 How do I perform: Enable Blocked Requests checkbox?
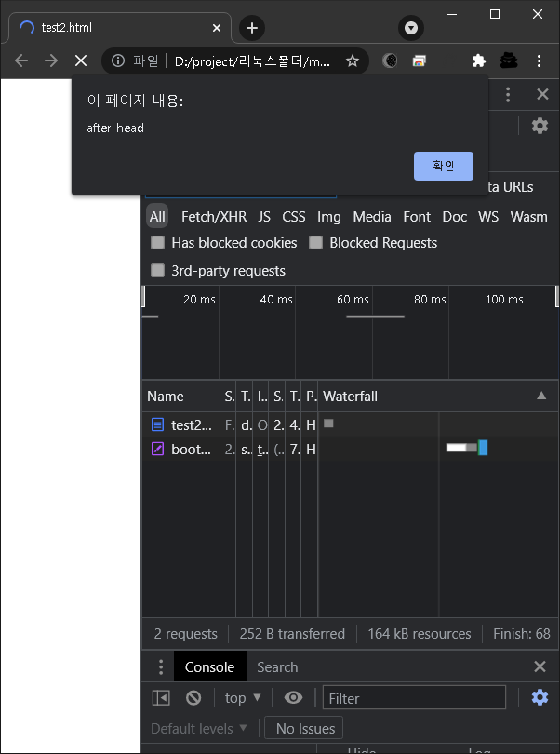coord(316,243)
